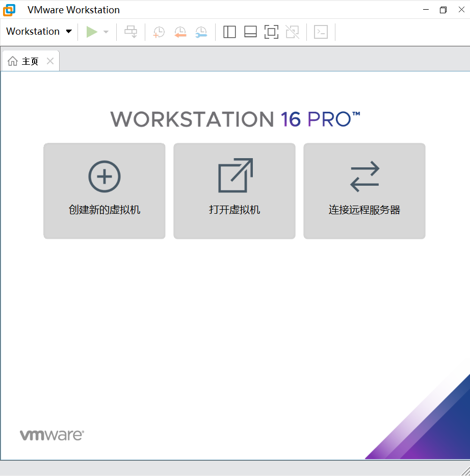470x476 pixels.
Task: Close the VMware Workstation window
Action: (x=461, y=10)
